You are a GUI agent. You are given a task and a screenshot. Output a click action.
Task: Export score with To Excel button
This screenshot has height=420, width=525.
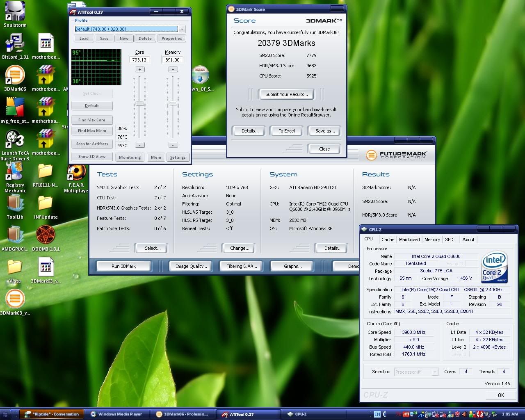click(x=287, y=131)
